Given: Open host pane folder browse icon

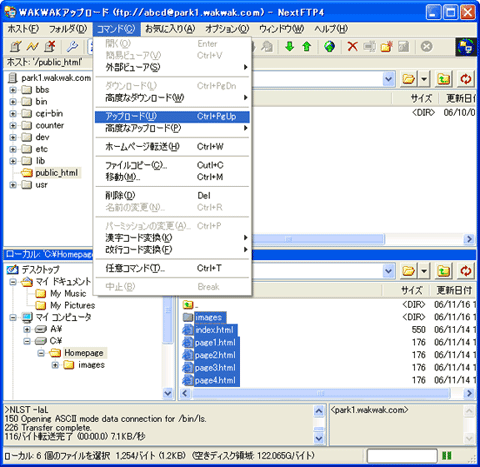Looking at the screenshot, I should click(408, 79).
